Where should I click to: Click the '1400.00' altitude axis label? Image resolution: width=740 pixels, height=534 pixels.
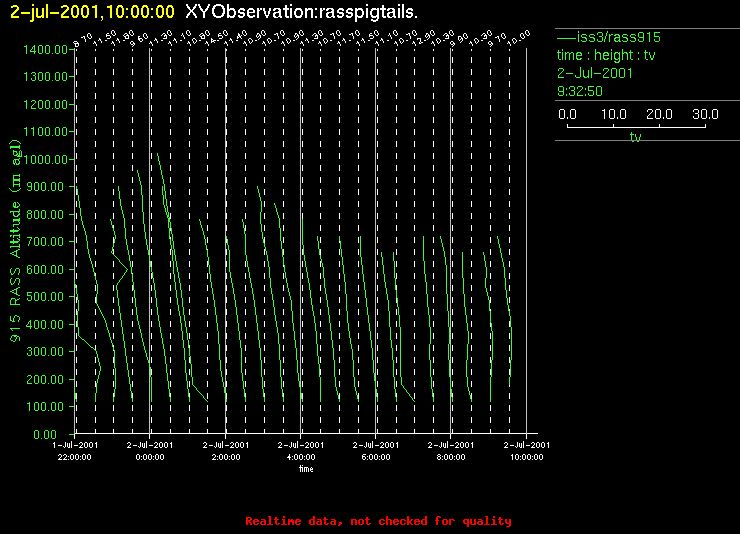(45, 50)
